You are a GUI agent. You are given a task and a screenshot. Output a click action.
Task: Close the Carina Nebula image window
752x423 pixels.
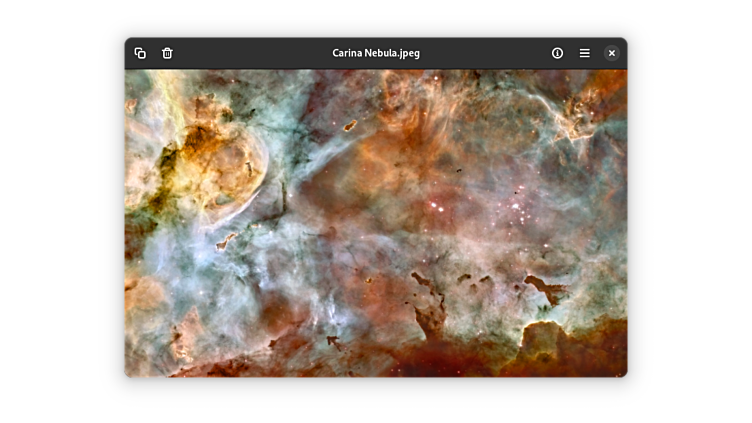[611, 53]
